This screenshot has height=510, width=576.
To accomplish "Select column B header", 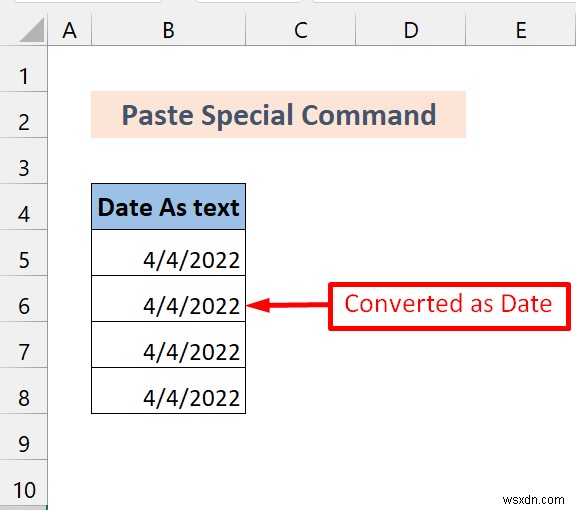I will point(168,30).
